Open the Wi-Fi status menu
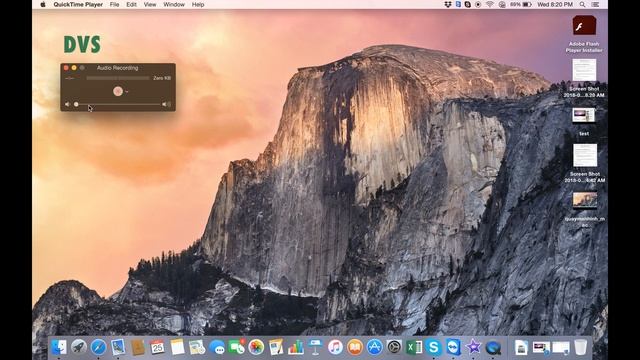The image size is (640, 360). (x=490, y=4)
